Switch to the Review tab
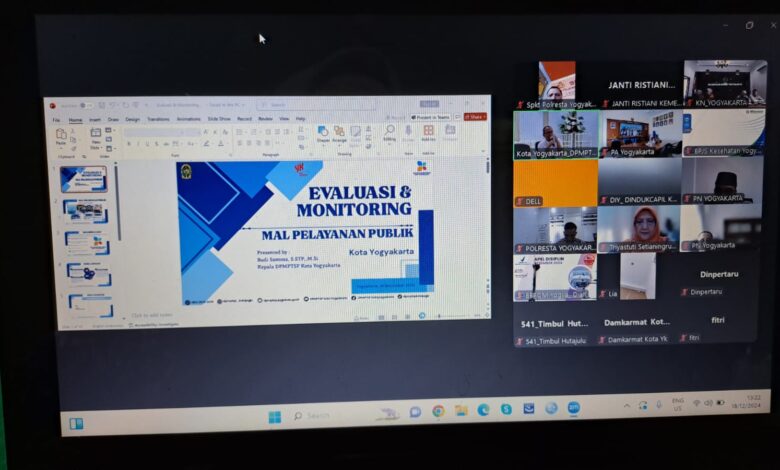 tap(265, 119)
